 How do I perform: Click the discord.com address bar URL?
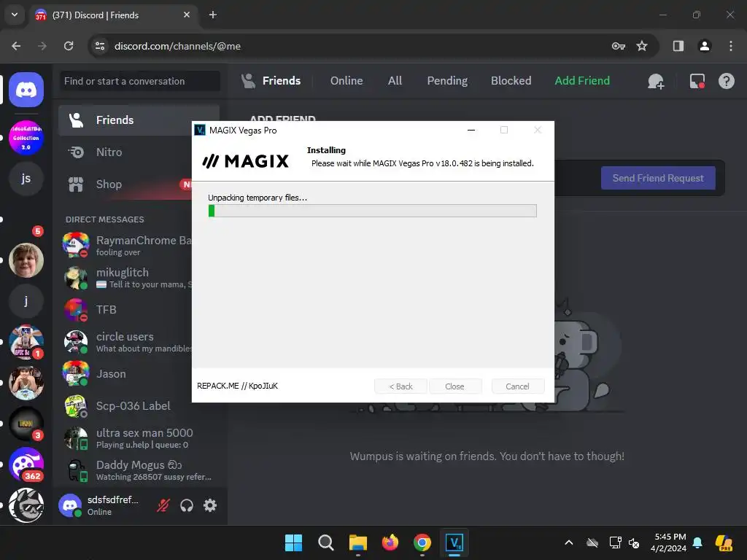coord(177,46)
